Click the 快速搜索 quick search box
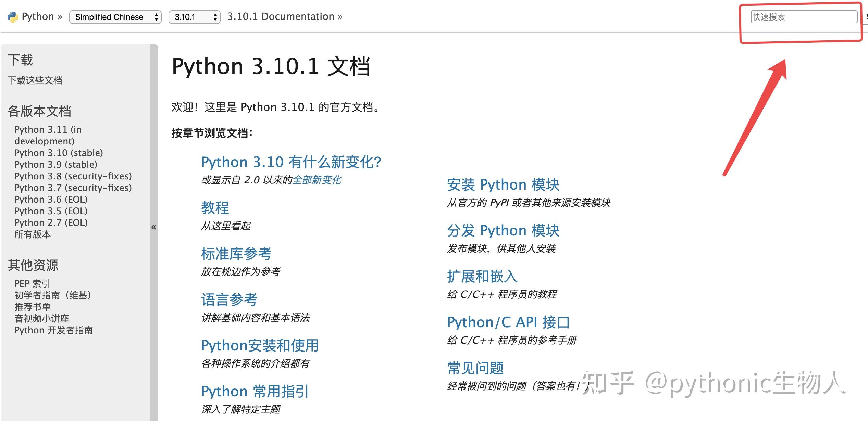868x421 pixels. 802,16
